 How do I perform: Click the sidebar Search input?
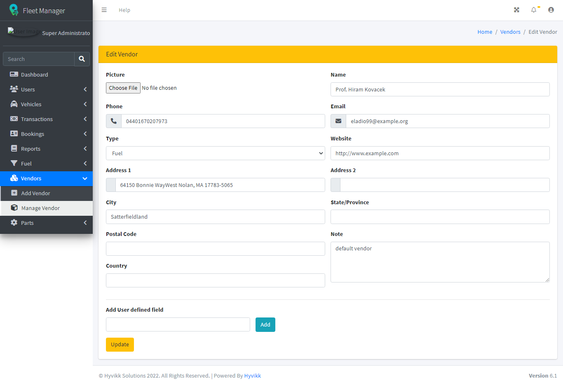(39, 59)
